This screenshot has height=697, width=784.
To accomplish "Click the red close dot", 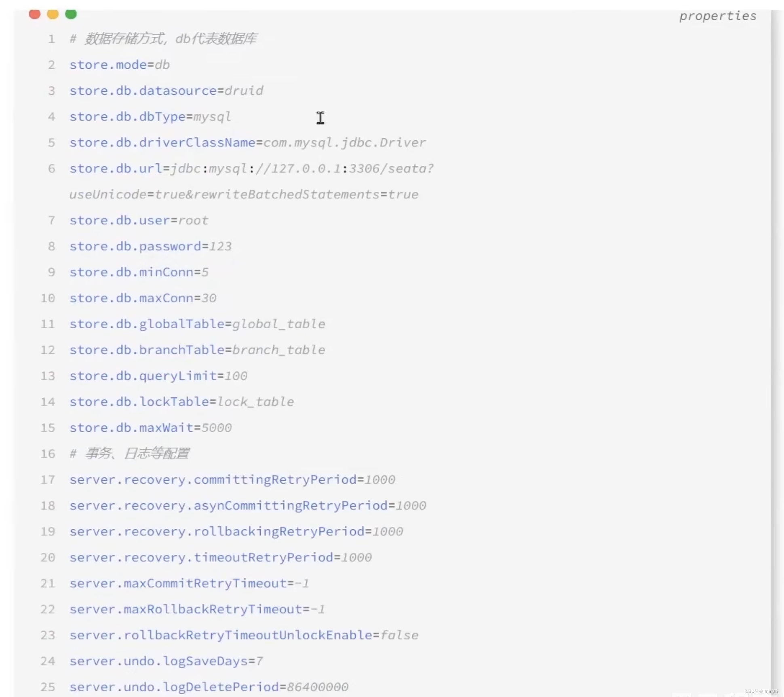I will click(35, 14).
